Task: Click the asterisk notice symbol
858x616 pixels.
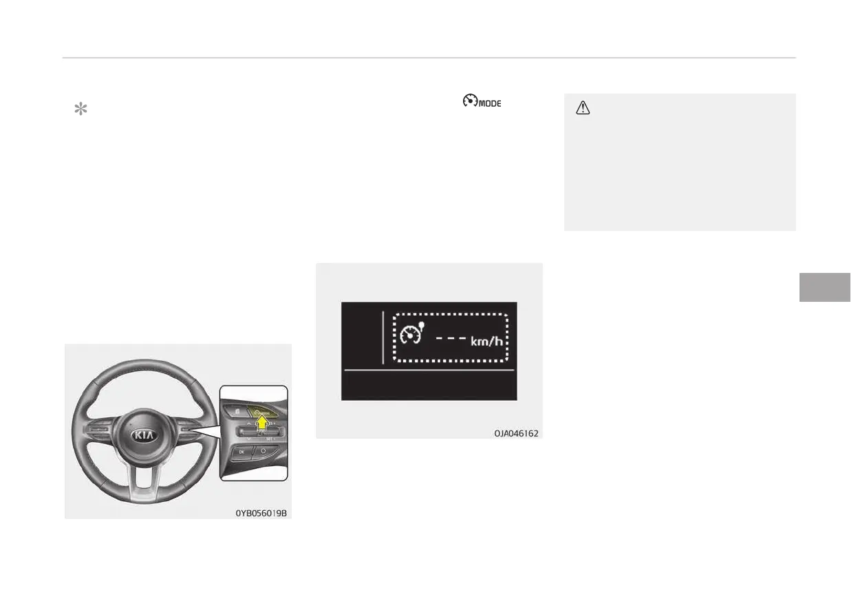Action: 81,109
